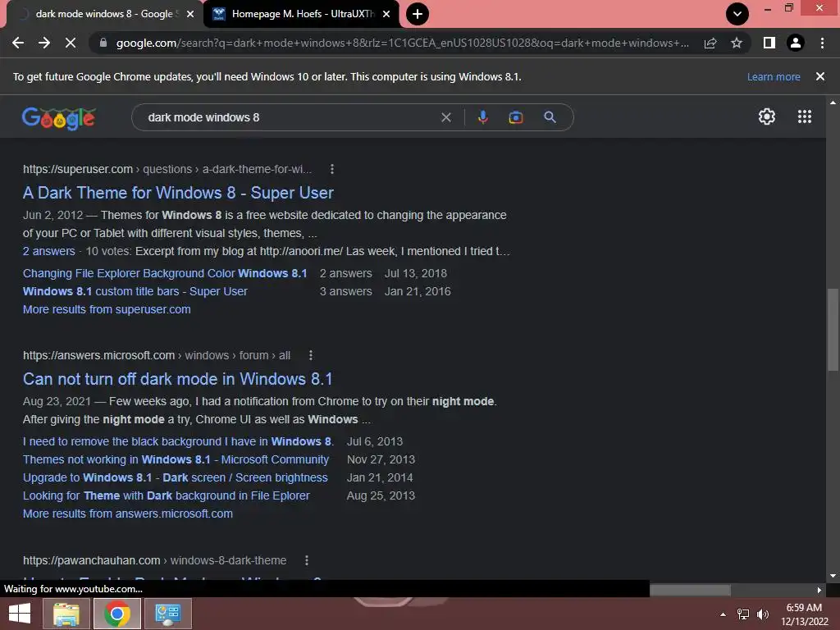Open More results from superuser.com

point(107,309)
